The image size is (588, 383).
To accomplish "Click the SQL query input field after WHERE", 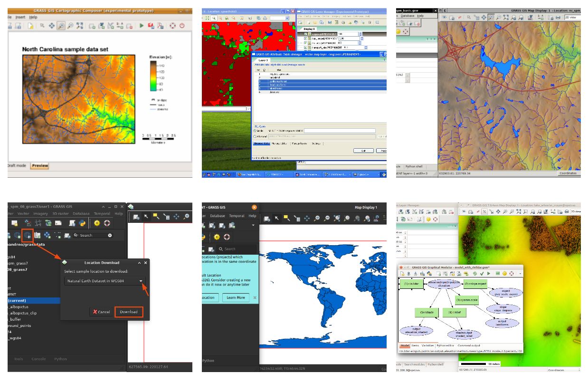I will point(340,131).
